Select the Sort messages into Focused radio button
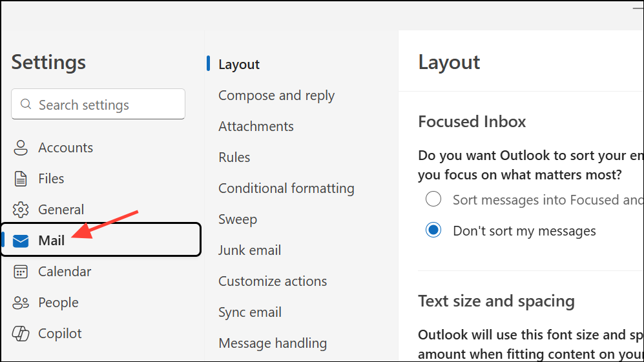Image resolution: width=644 pixels, height=362 pixels. pos(433,199)
